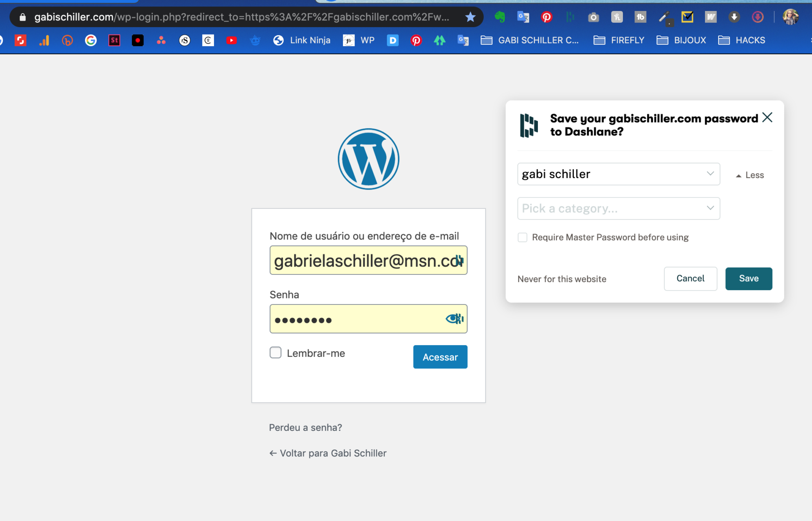The image size is (812, 521).
Task: Check the Lembrar-me checkbox
Action: (276, 353)
